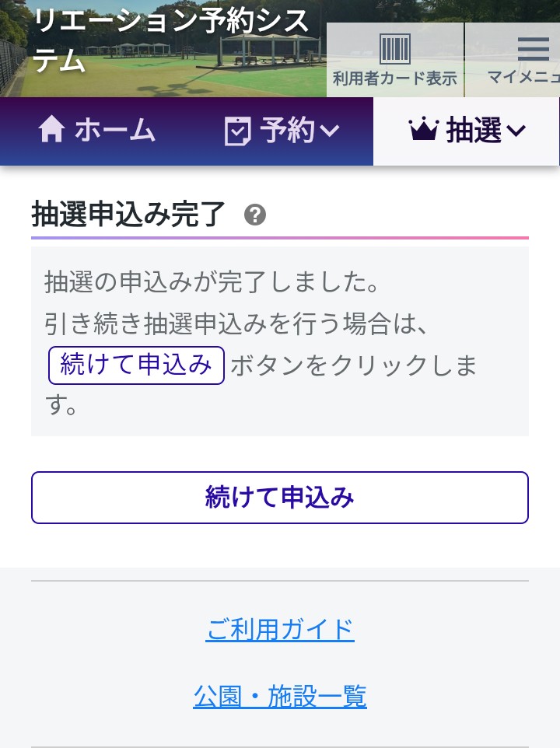Screen dimensions: 560x748
Task: Open the 公園・施設一覧 link
Action: pos(280,696)
